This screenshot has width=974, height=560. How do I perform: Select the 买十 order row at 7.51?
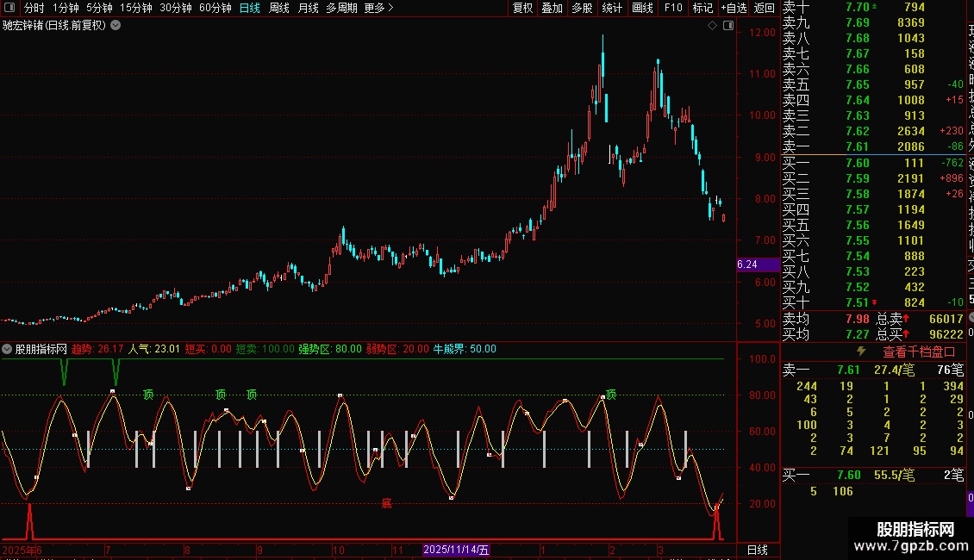coord(874,302)
